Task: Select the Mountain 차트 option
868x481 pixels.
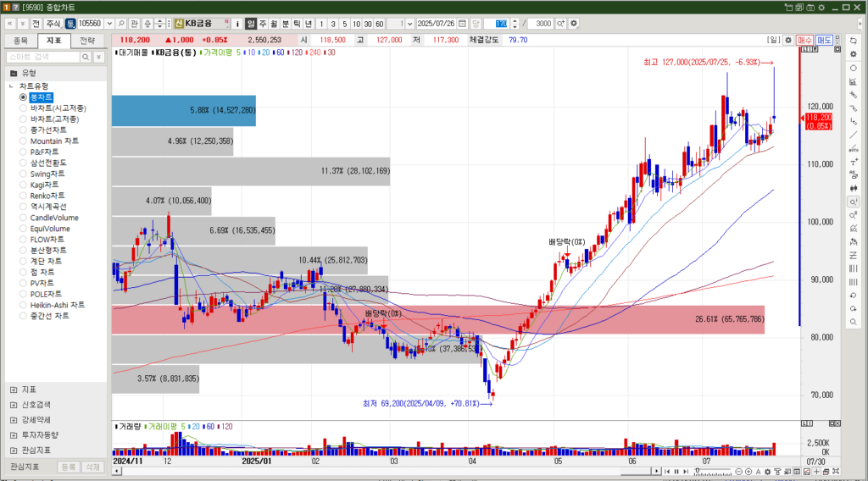Action: (23, 141)
